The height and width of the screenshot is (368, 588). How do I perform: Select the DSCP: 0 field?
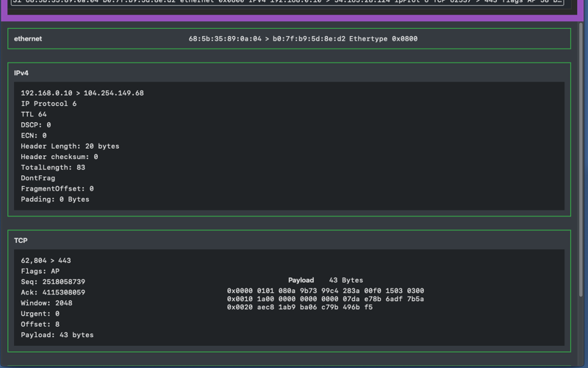pyautogui.click(x=35, y=124)
